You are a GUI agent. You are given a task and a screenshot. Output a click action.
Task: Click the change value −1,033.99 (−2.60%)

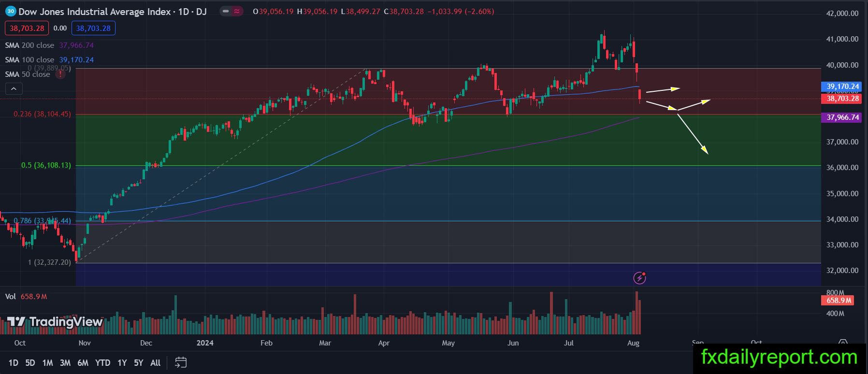(x=461, y=11)
